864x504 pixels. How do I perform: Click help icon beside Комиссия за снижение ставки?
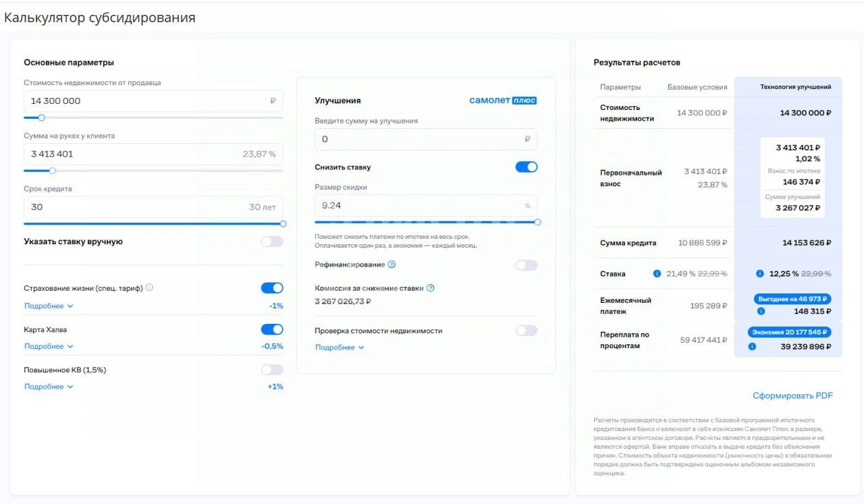[x=430, y=288]
